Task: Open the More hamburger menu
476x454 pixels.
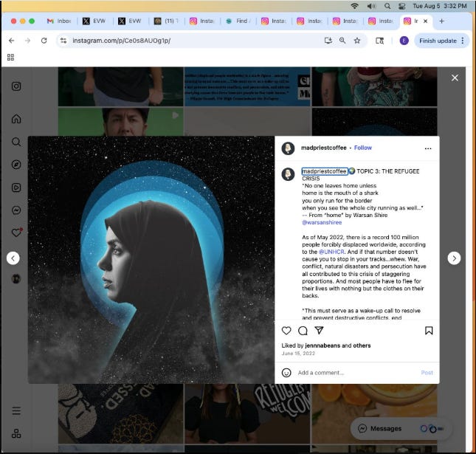Action: click(x=16, y=411)
